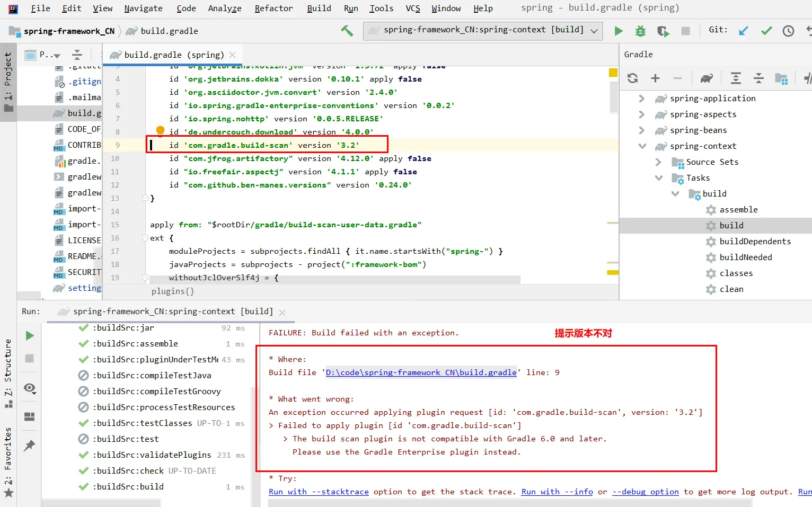The width and height of the screenshot is (812, 507).
Task: Open the Project tool window tab
Action: pyautogui.click(x=8, y=82)
